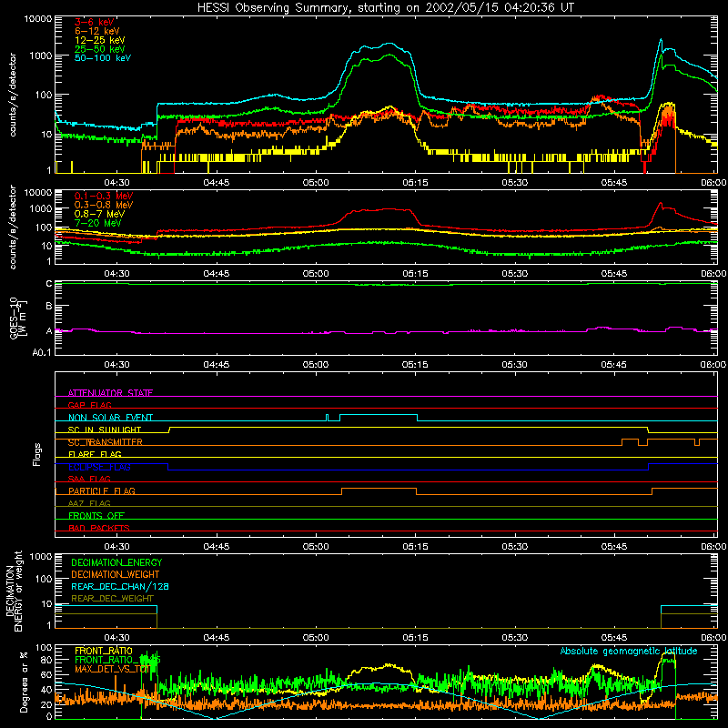Image resolution: width=728 pixels, height=728 pixels.
Task: Click the "Absolute geomagnetic latitude" label
Action: (629, 651)
